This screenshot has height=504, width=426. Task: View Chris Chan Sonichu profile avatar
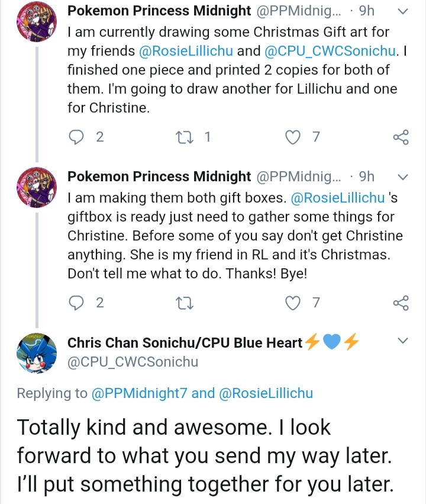click(37, 353)
